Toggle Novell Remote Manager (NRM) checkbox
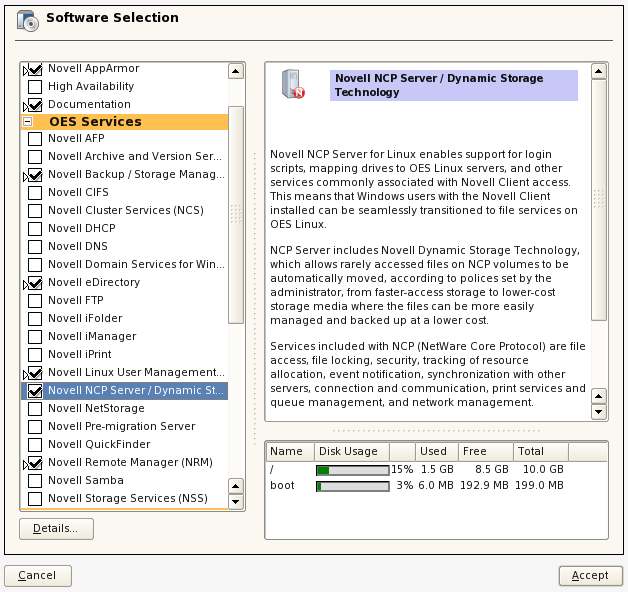 35,463
